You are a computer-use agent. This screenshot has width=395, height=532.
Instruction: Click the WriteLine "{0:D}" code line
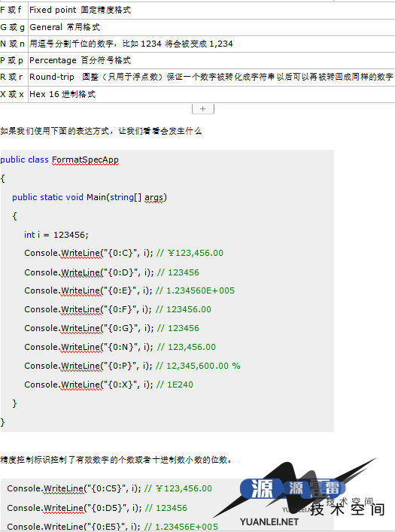coord(111,272)
